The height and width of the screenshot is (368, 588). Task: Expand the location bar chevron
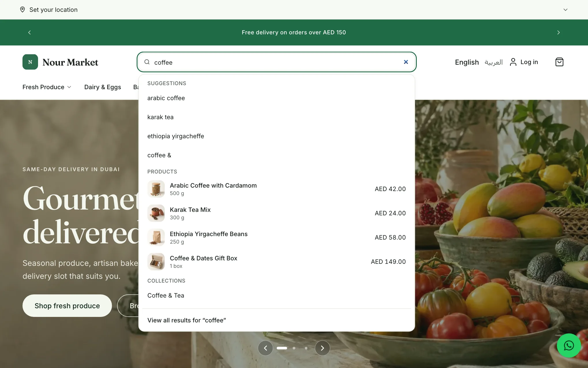click(x=565, y=10)
